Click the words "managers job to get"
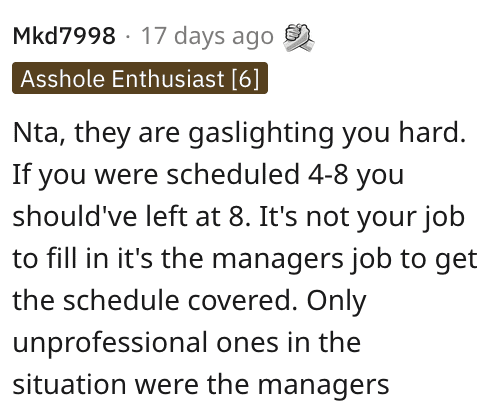 point(345,259)
